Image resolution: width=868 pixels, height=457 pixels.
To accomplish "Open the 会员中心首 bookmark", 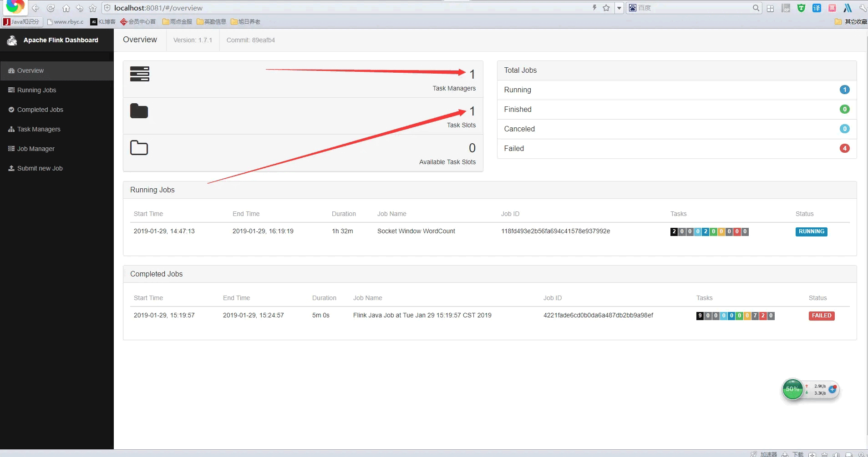I will point(138,21).
